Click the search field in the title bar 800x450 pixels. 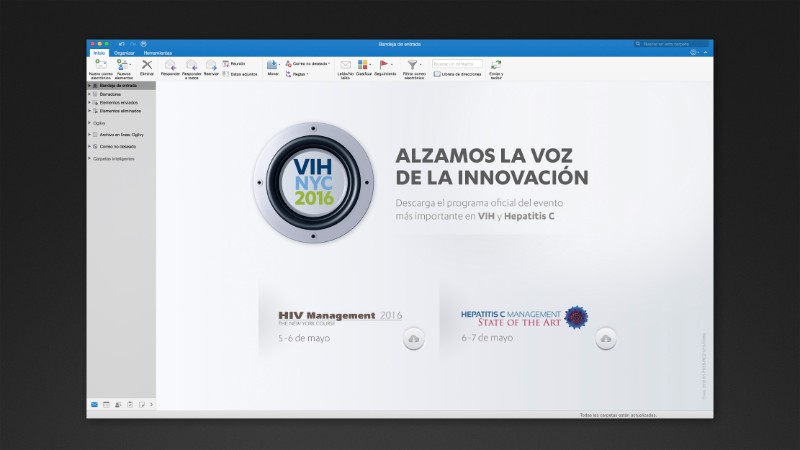coord(671,44)
